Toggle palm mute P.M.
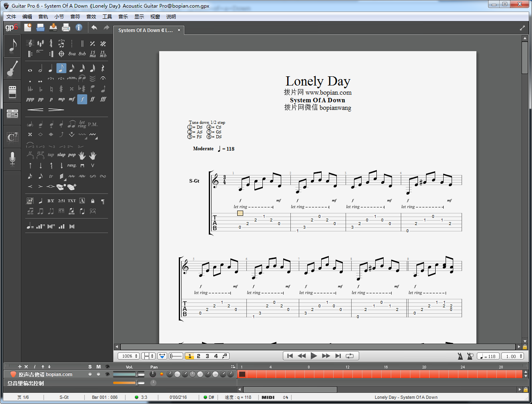Viewport: 532px width, 404px height. pos(92,124)
